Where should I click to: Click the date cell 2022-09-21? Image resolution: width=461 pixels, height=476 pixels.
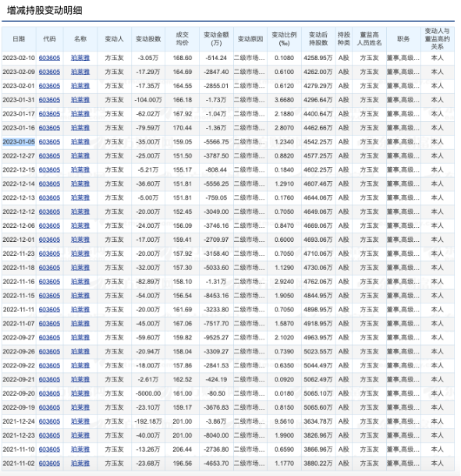(x=19, y=379)
